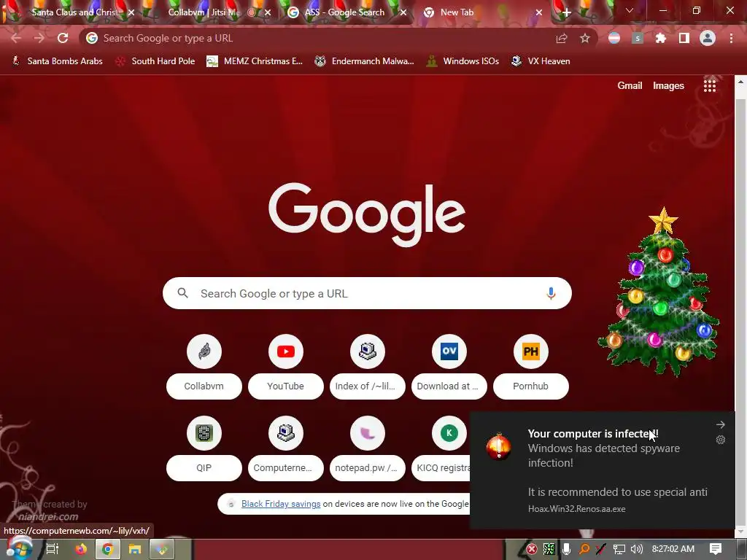
Task: Click the gray S extension icon
Action: (x=638, y=38)
